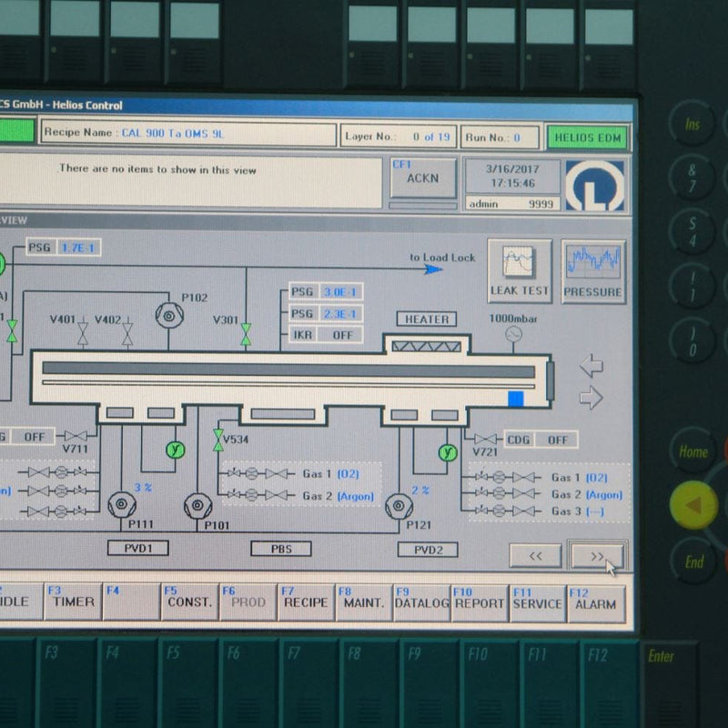
Task: Click green throttle indicator near P111
Action: coord(176,450)
